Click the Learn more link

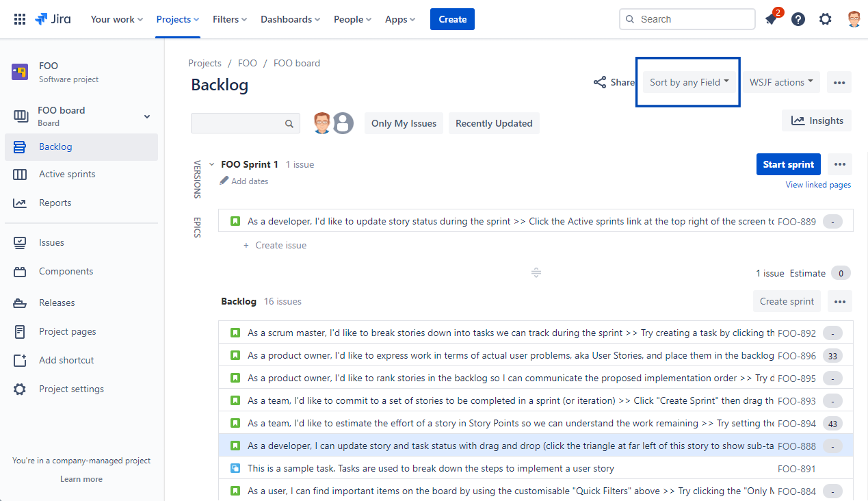tap(81, 479)
